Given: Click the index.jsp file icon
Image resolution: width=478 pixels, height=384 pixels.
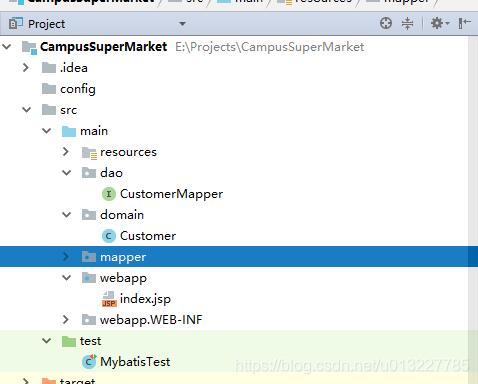Looking at the screenshot, I should click(x=109, y=299).
